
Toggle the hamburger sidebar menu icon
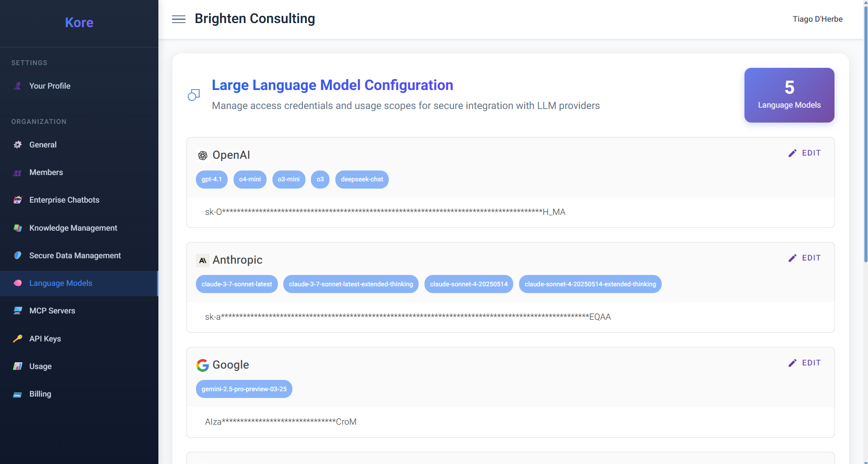click(179, 19)
